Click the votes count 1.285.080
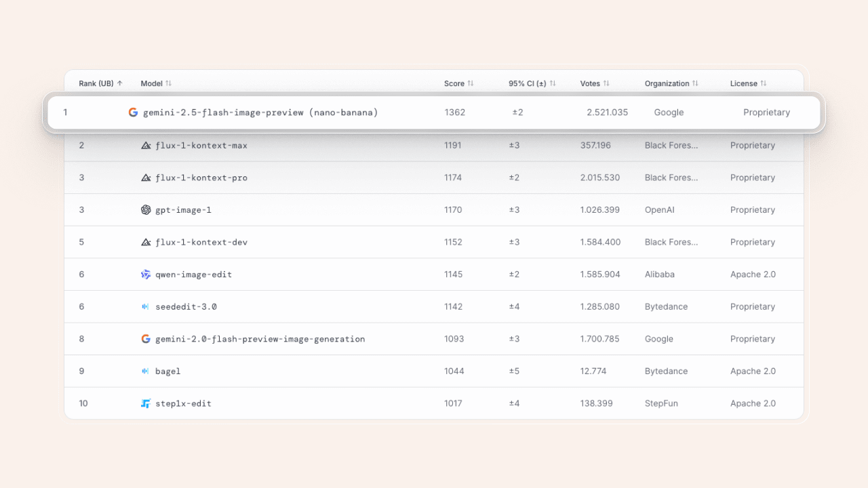 click(x=600, y=306)
